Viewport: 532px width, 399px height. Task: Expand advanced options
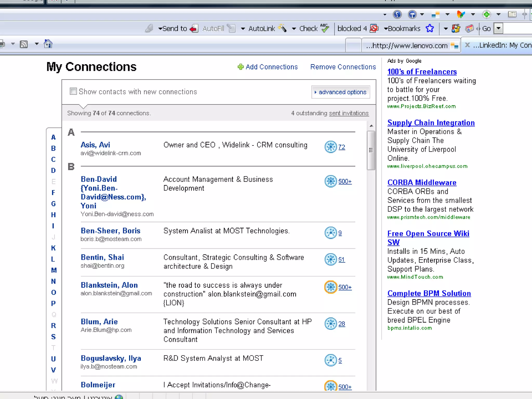[x=340, y=92]
